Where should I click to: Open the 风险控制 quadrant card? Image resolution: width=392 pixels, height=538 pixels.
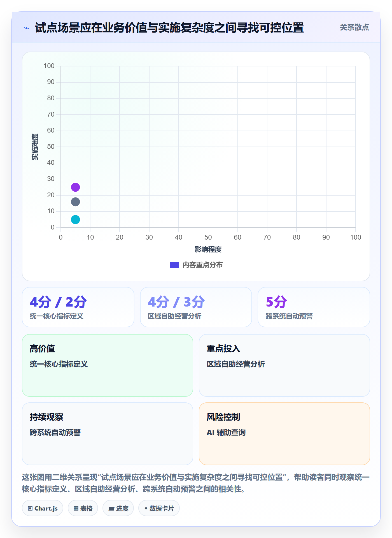click(x=284, y=434)
